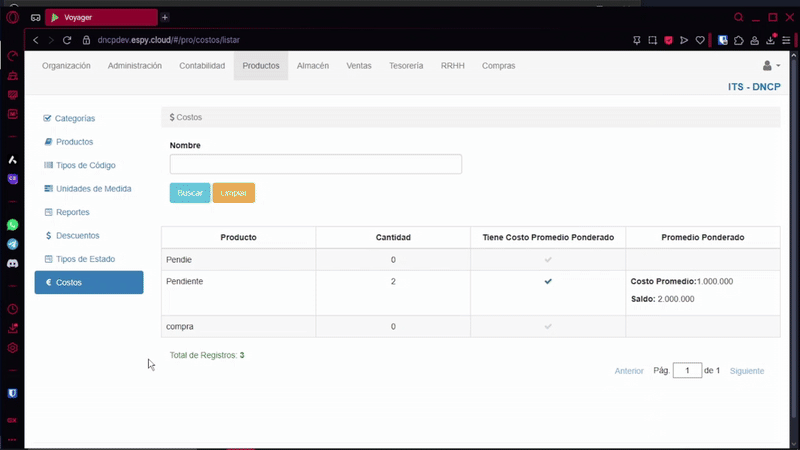The width and height of the screenshot is (800, 450).
Task: Open the Opera easy setup menu
Action: coord(786,40)
